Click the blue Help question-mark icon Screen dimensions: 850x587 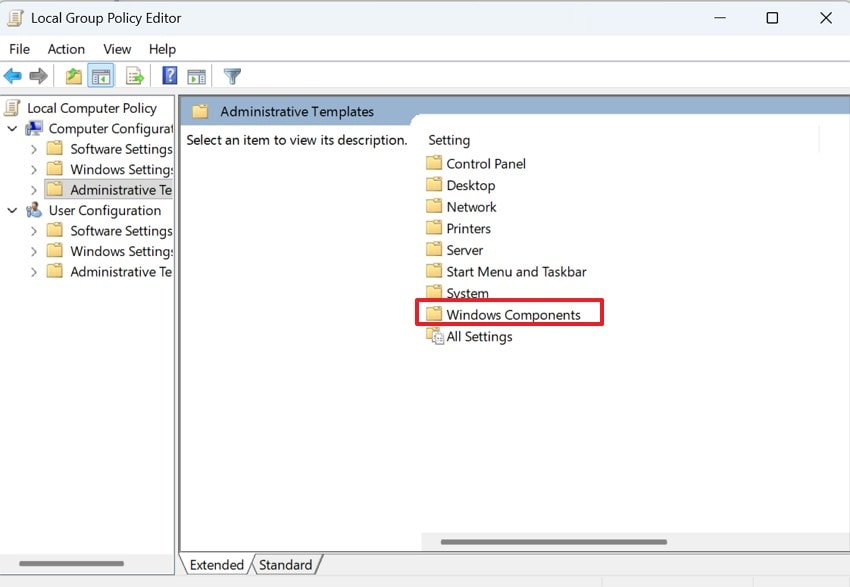click(170, 75)
